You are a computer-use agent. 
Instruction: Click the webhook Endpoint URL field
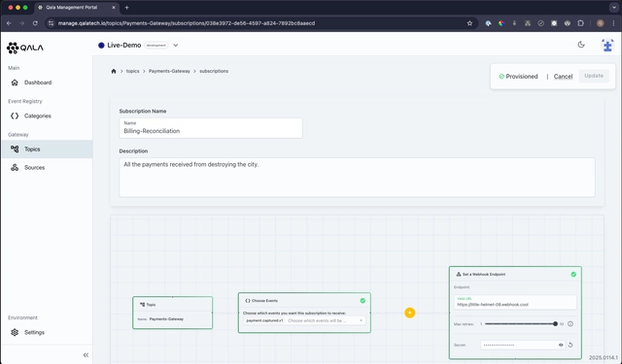(515, 302)
